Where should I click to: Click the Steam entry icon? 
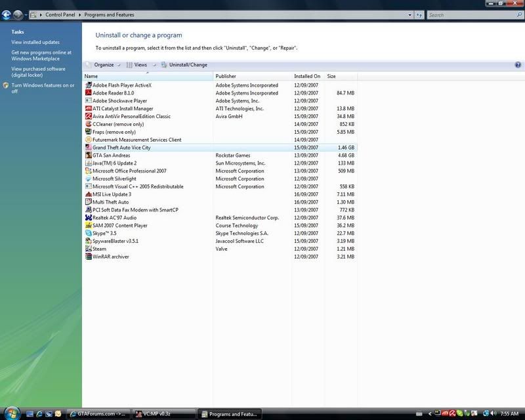[x=88, y=249]
